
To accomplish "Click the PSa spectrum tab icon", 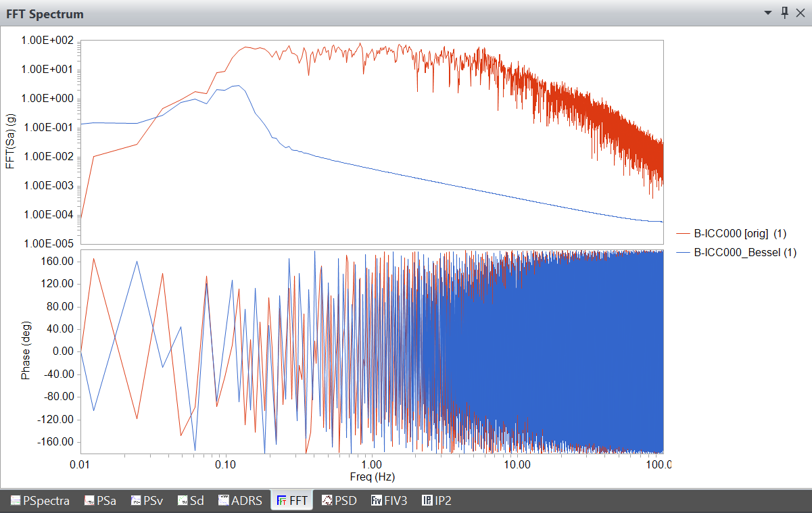I will point(89,501).
